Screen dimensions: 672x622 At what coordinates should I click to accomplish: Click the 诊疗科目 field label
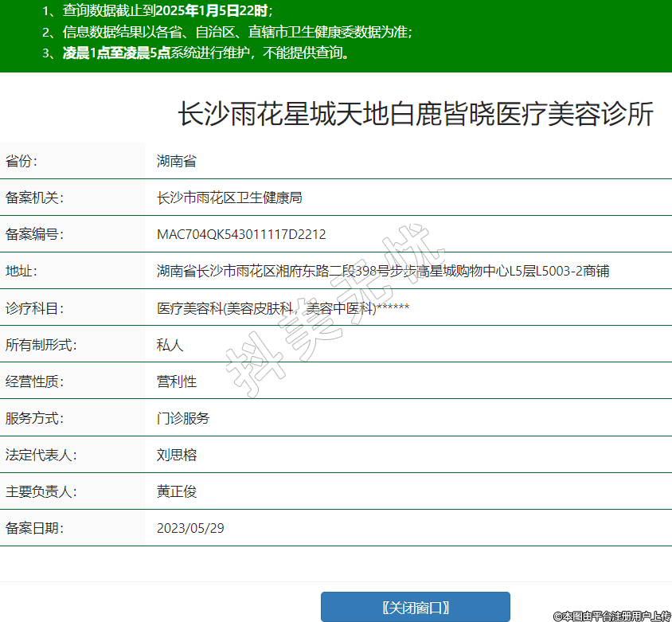pyautogui.click(x=34, y=307)
